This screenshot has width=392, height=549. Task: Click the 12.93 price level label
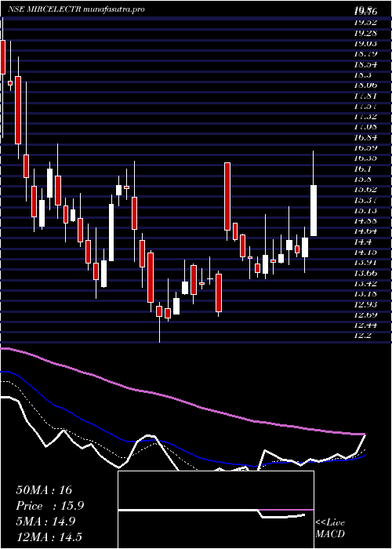(x=365, y=304)
